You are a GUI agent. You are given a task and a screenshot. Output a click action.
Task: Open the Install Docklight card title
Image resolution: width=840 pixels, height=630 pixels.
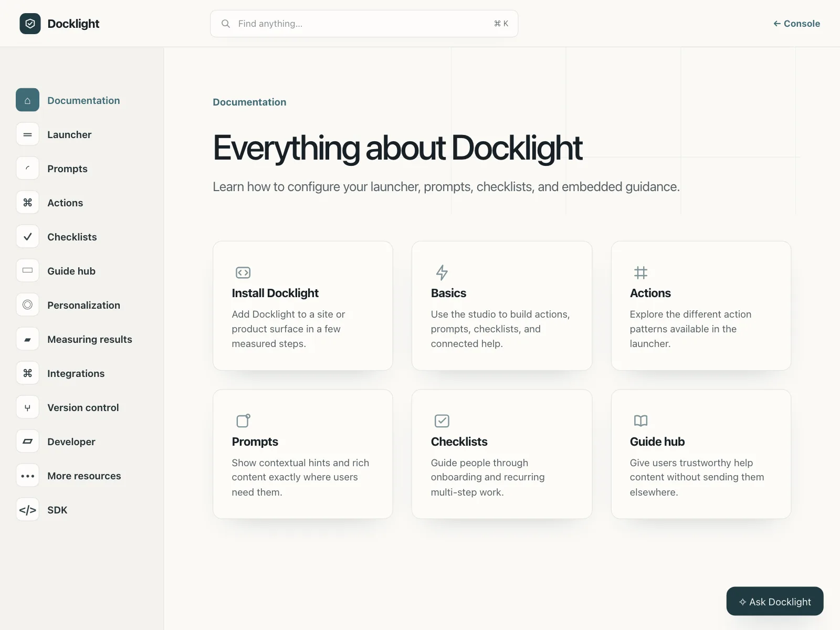(x=275, y=293)
